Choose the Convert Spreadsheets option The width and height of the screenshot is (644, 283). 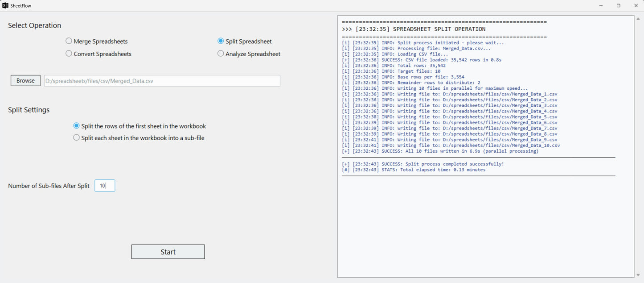[x=69, y=54]
